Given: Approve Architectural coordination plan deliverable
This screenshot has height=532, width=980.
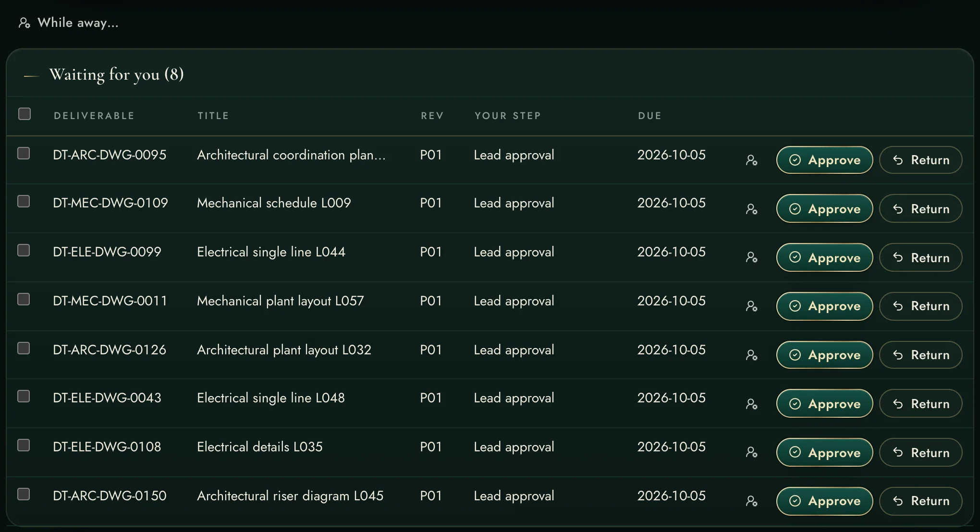Looking at the screenshot, I should (824, 160).
